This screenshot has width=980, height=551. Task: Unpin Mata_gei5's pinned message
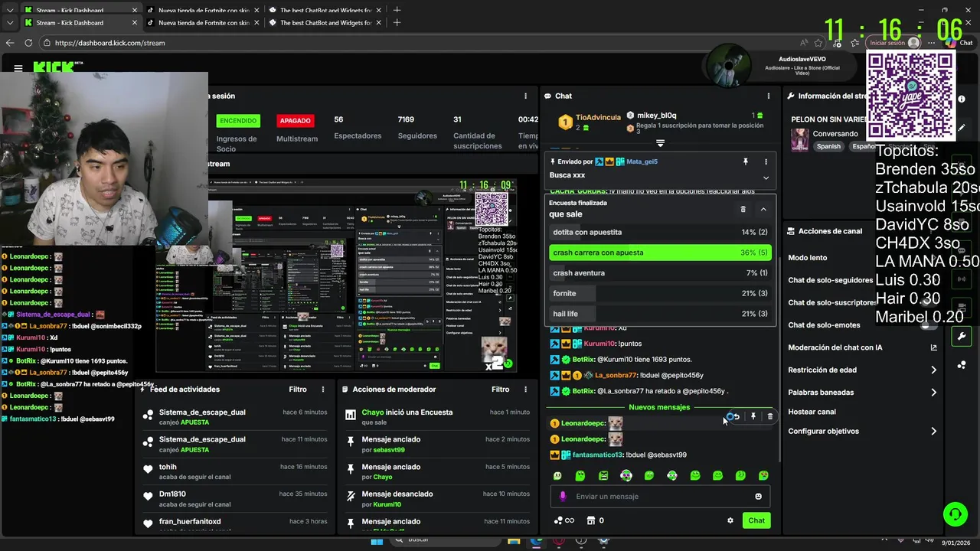tap(745, 161)
